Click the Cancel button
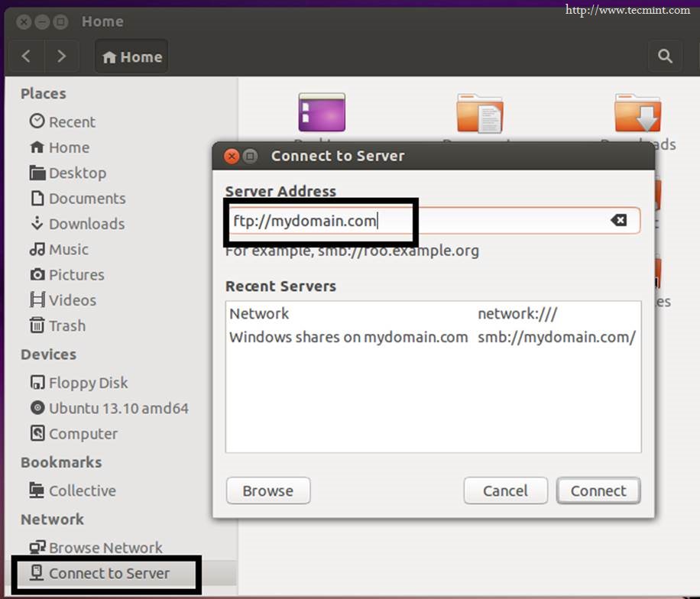 [x=505, y=491]
